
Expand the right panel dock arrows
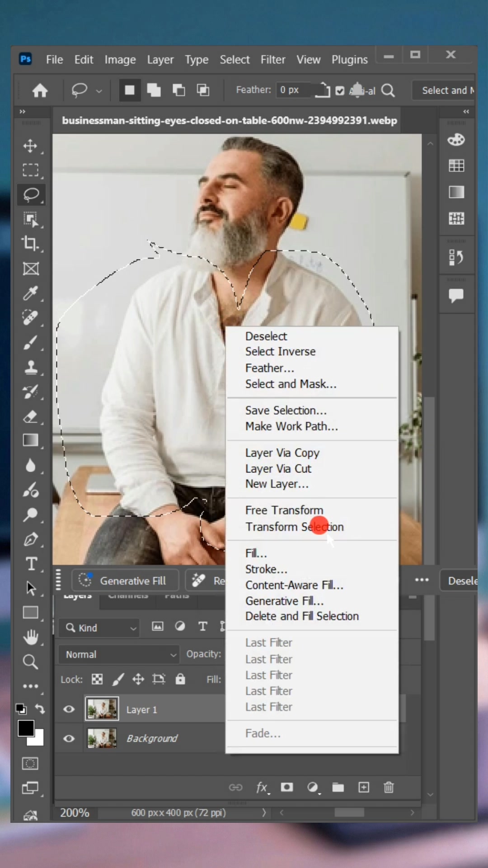tap(466, 111)
